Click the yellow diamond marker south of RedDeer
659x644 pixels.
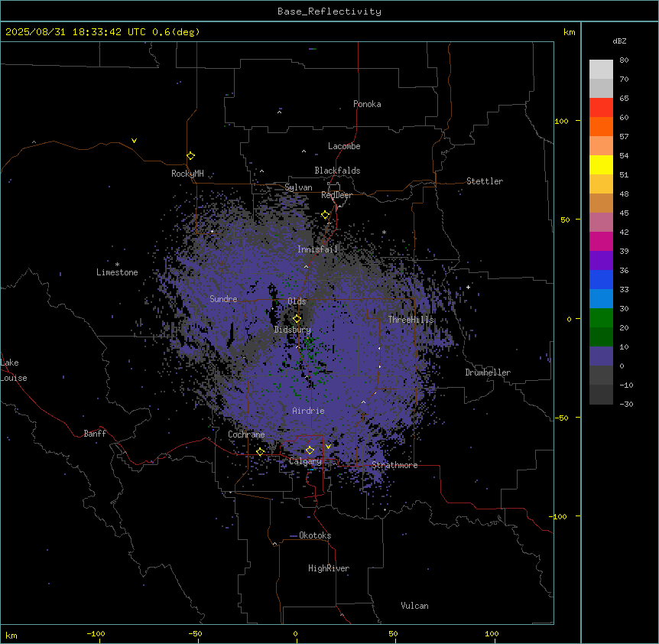(326, 215)
